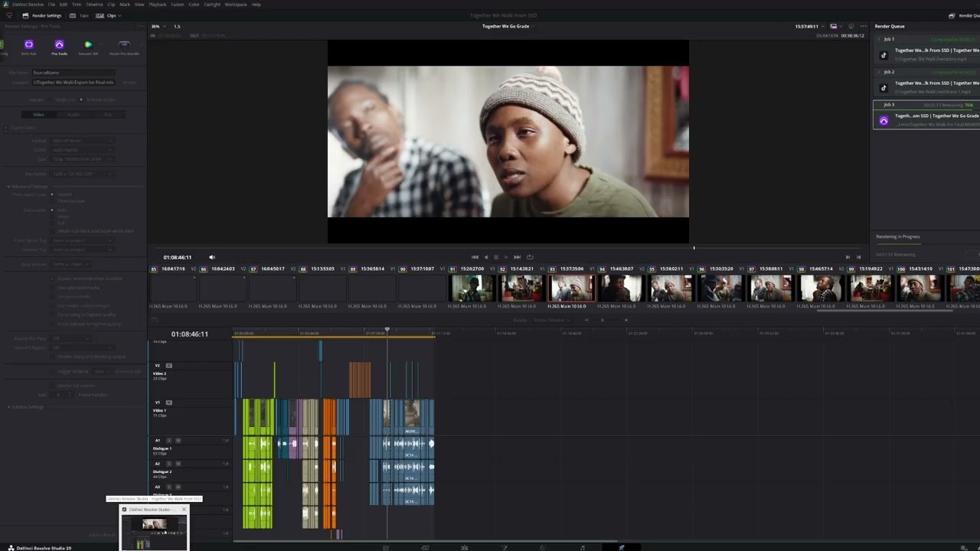The height and width of the screenshot is (551, 980).
Task: Open the Clips view dropdown
Action: [108, 15]
